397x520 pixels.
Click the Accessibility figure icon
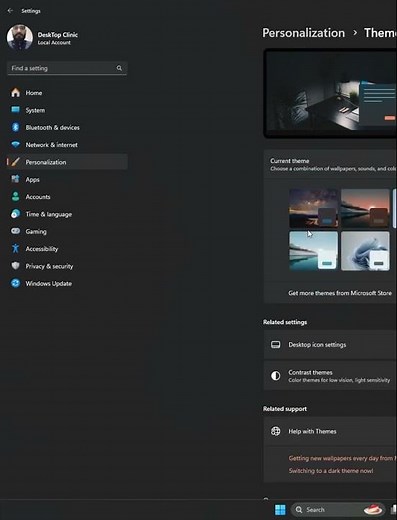(x=15, y=248)
